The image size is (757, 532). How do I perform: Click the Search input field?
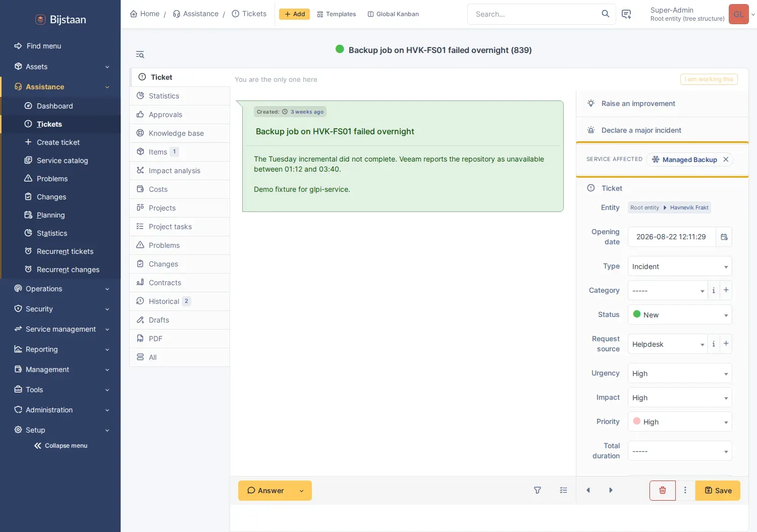(x=535, y=14)
